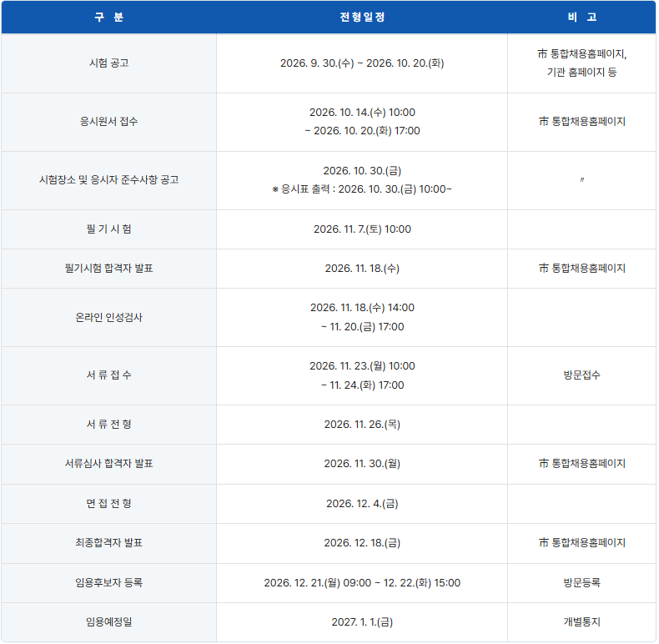The width and height of the screenshot is (659, 644).
Task: Select the '임용후보자 등록' row label
Action: point(108,582)
